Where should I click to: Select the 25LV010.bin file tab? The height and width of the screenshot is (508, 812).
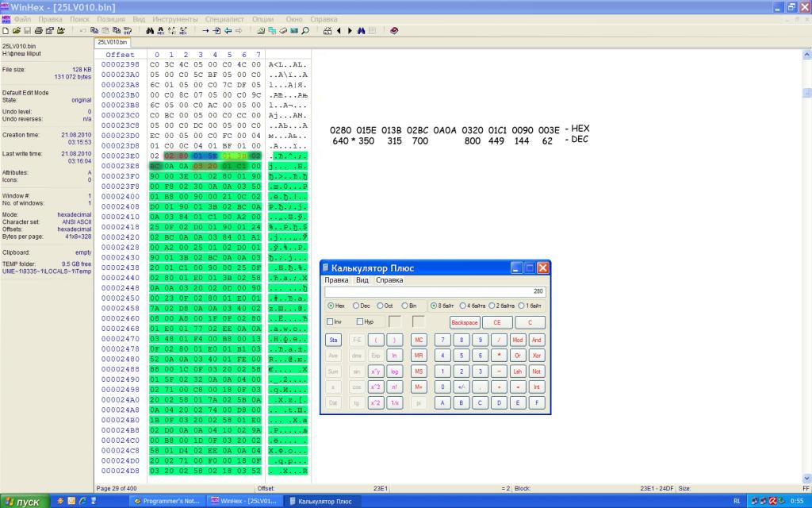coord(112,41)
